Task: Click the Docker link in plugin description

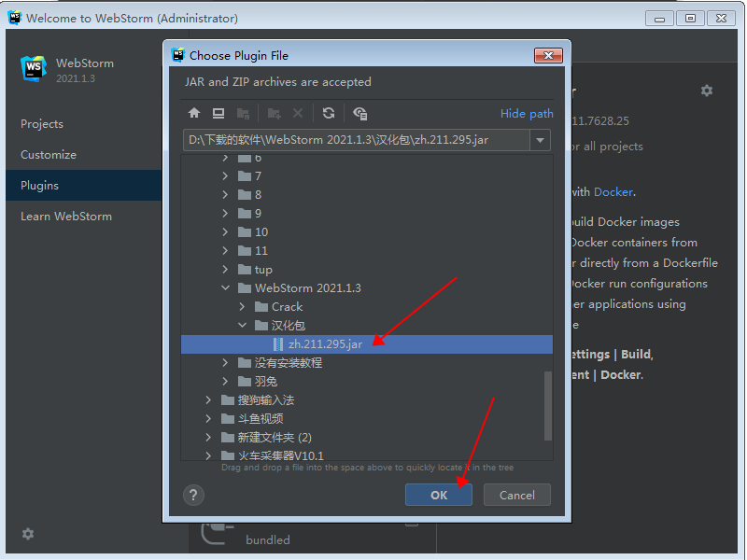Action: [613, 192]
